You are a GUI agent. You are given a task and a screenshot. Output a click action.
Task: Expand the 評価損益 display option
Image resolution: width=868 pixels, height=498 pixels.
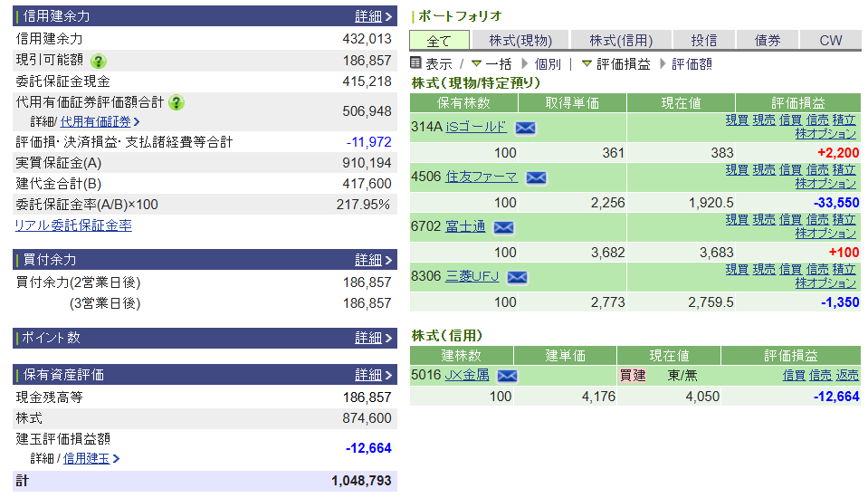616,64
